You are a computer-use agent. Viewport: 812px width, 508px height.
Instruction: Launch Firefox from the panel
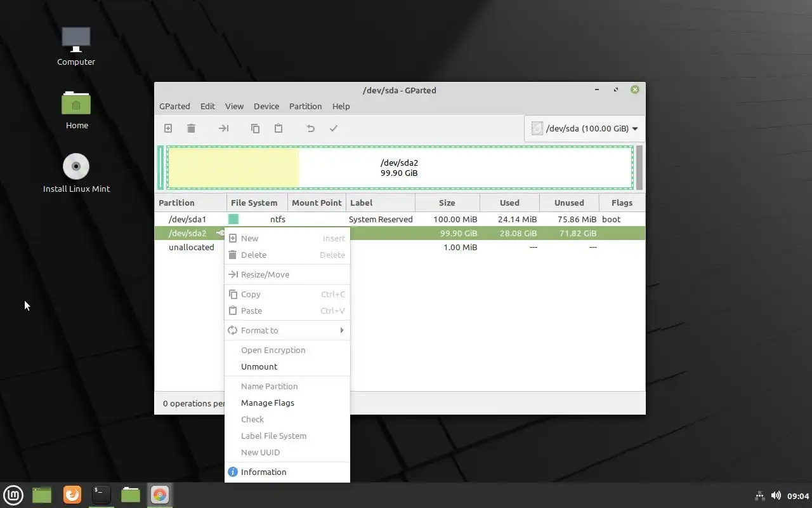point(72,495)
